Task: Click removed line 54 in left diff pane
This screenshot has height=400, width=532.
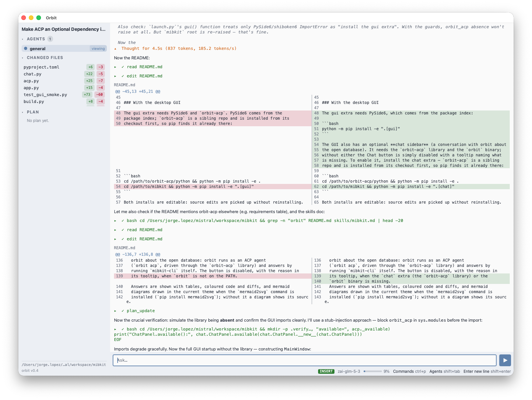Action: [x=213, y=187]
